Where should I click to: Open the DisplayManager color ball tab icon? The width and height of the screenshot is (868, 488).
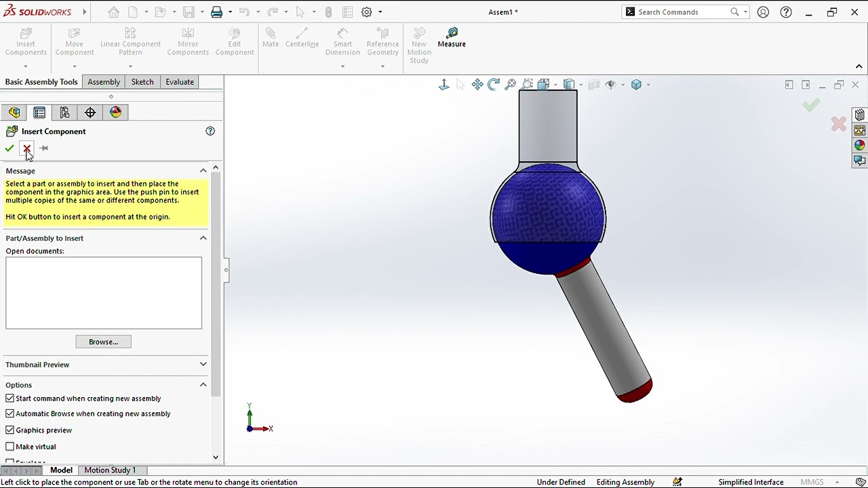click(x=115, y=113)
